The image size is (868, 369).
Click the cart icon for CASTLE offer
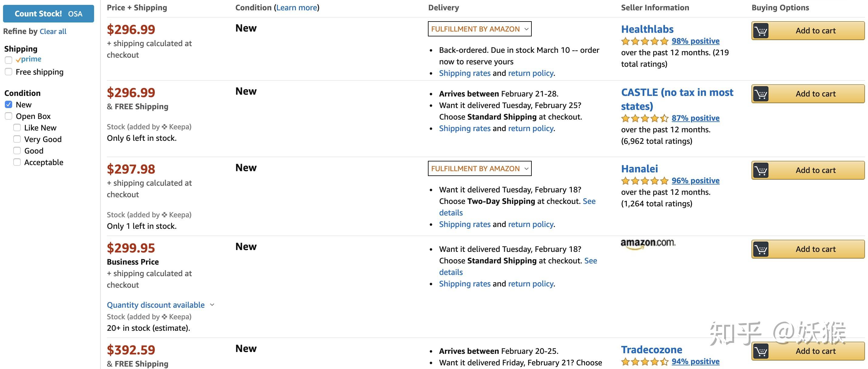(761, 94)
